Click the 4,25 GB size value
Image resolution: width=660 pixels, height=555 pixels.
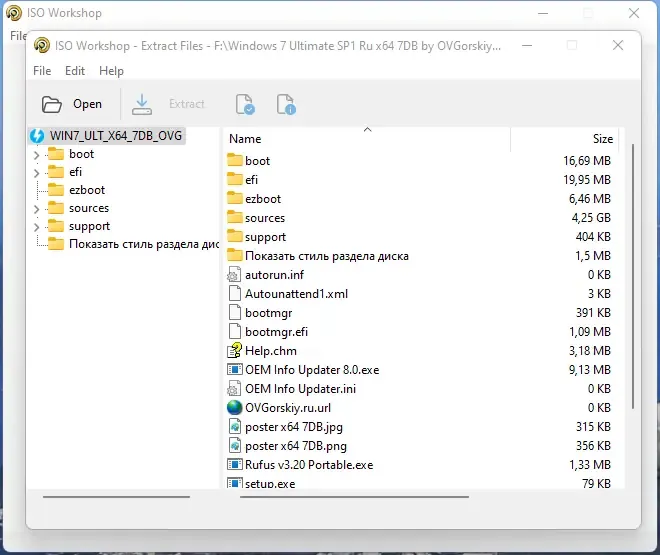pos(591,218)
